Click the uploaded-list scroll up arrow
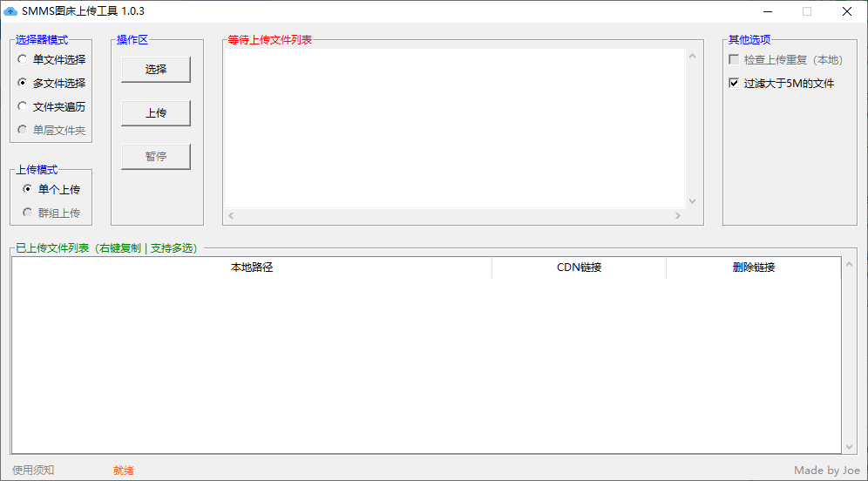This screenshot has width=868, height=481. 849,265
